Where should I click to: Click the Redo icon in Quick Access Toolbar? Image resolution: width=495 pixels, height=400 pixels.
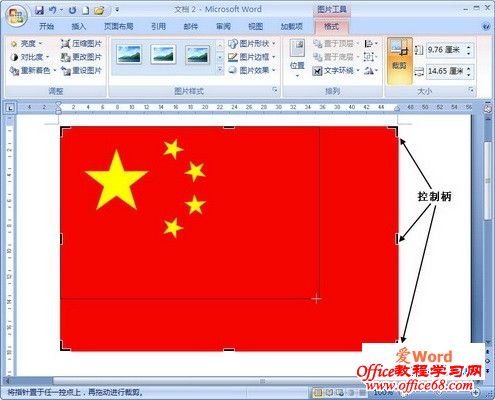[73, 10]
